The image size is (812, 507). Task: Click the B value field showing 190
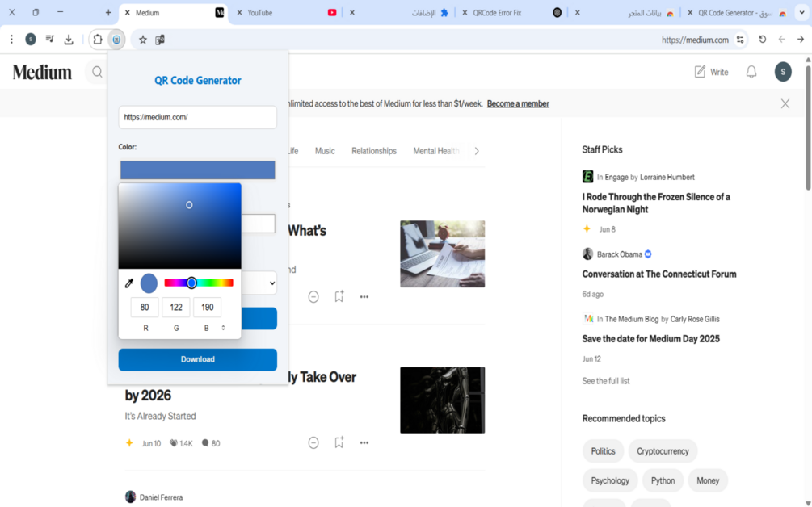207,308
